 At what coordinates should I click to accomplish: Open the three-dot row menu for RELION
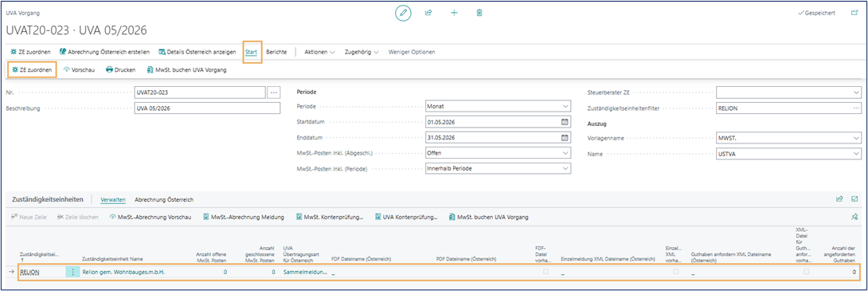(72, 272)
